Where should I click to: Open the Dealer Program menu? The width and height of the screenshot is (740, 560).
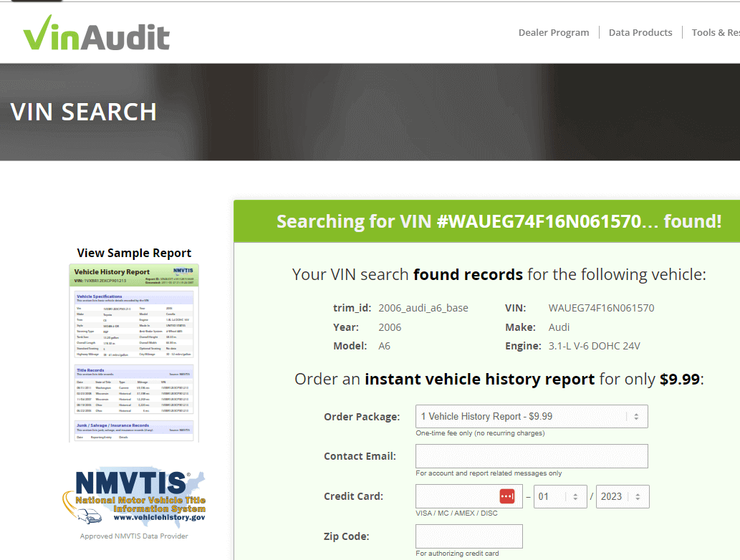554,32
